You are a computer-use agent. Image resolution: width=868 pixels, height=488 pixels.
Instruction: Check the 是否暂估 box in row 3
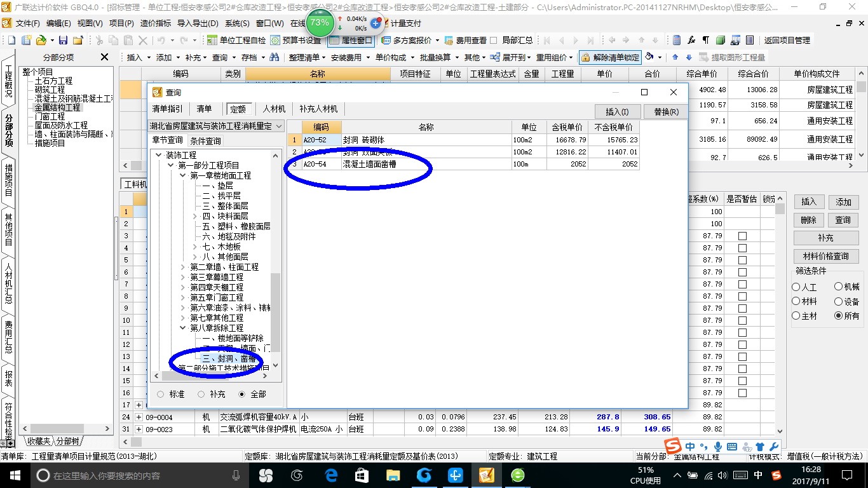[742, 236]
